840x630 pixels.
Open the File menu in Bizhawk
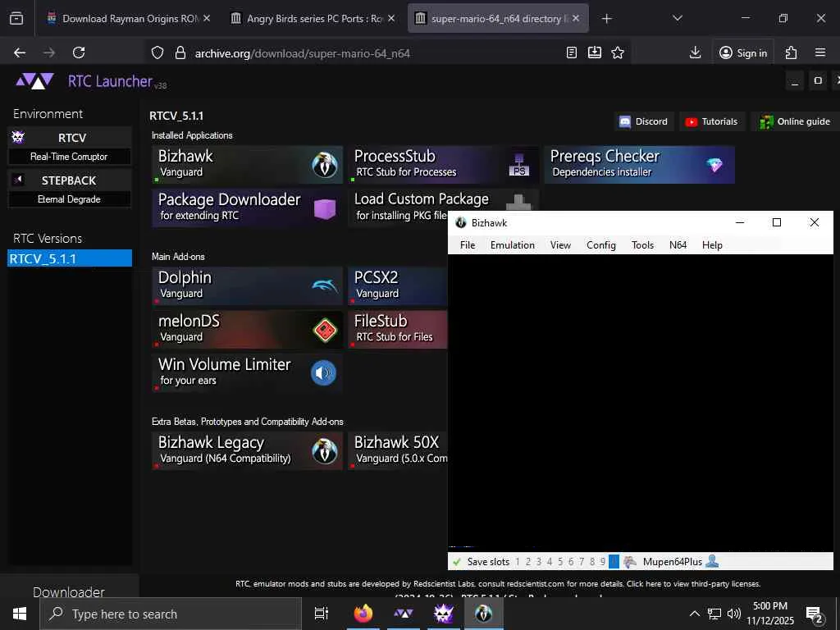[467, 244]
